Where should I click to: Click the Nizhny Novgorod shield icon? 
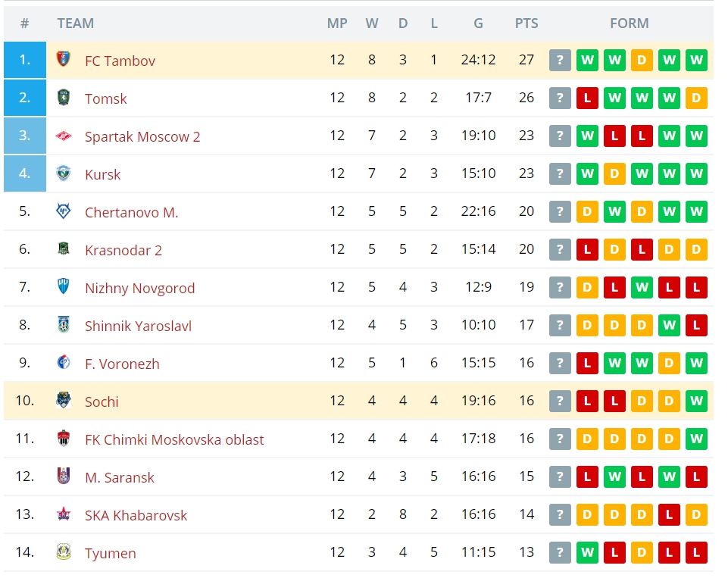(64, 287)
